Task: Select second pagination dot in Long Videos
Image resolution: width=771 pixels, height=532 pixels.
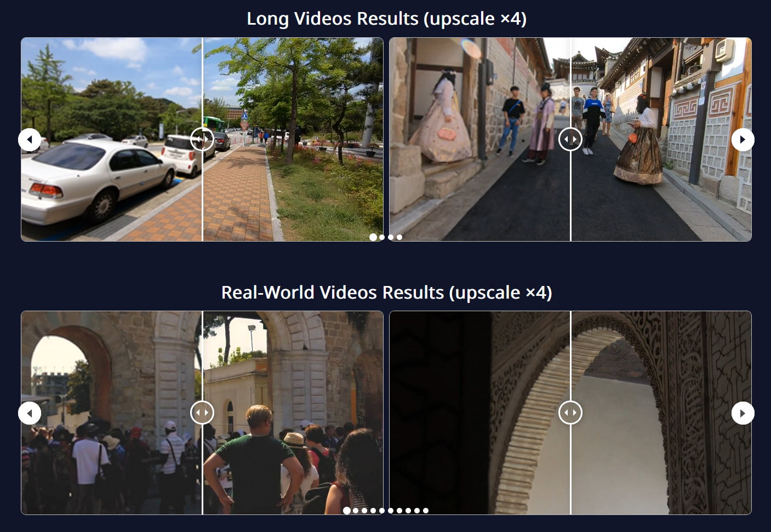Action: pos(382,237)
